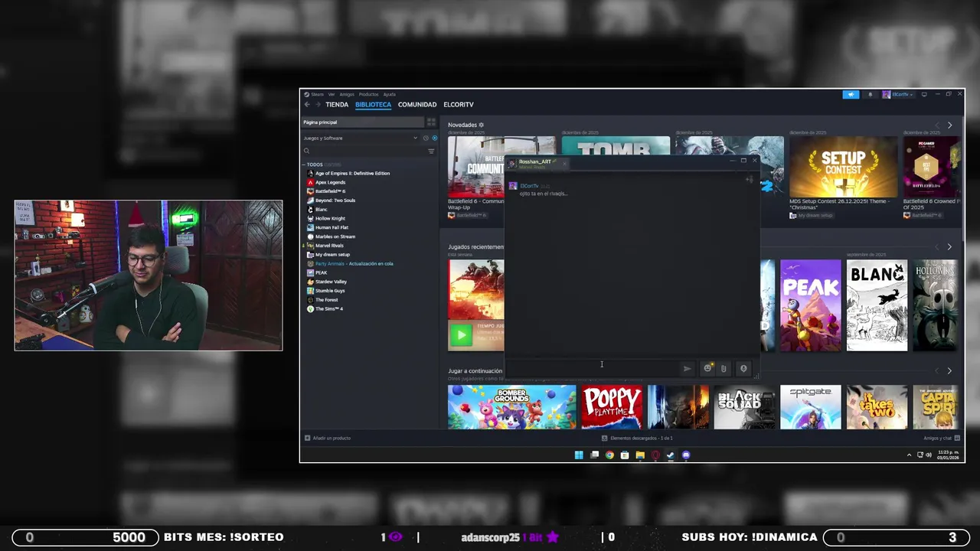This screenshot has width=980, height=551.
Task: Switch Steam to Big Picture mode icon
Action: [x=924, y=95]
